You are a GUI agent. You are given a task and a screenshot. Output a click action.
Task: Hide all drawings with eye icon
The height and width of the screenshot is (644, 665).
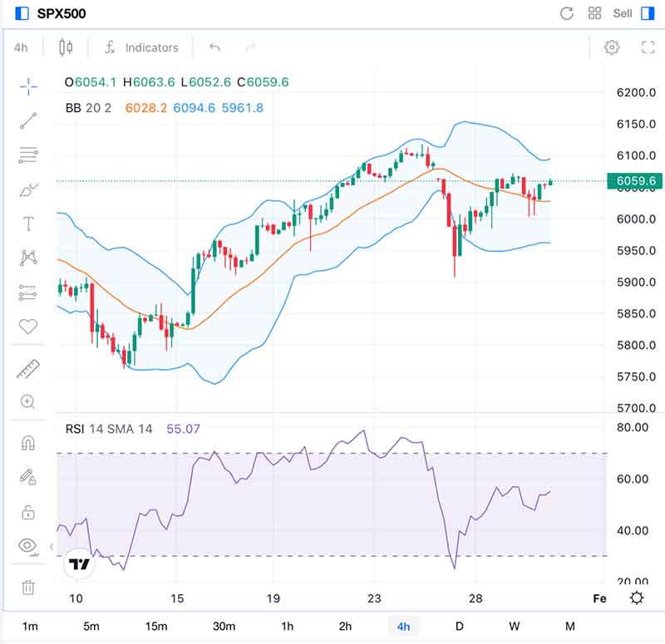(28, 546)
